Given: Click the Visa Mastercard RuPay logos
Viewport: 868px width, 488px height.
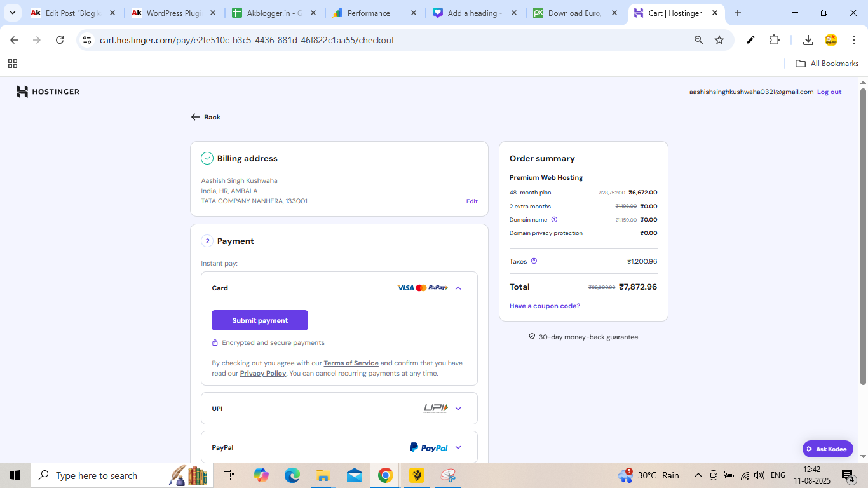Looking at the screenshot, I should tap(423, 288).
